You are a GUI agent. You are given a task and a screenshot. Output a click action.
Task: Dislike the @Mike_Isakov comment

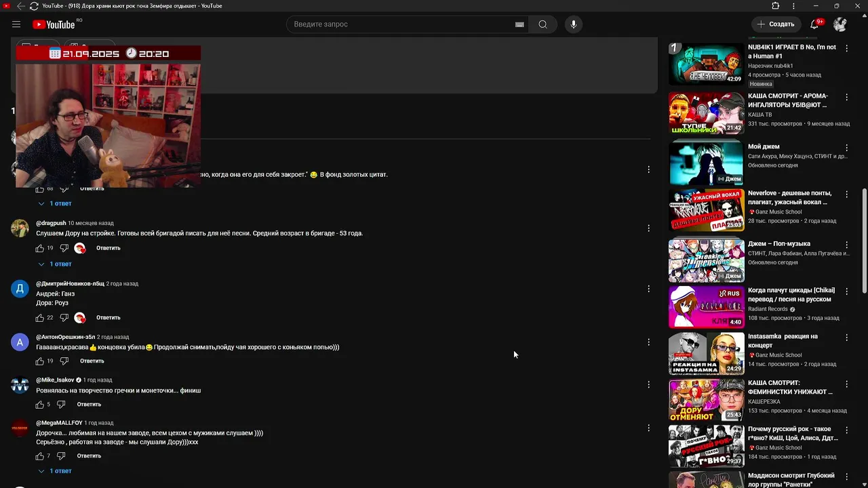pyautogui.click(x=61, y=405)
